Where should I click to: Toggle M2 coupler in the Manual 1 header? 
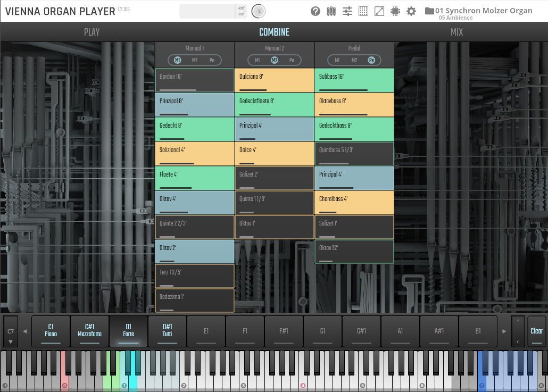[195, 60]
